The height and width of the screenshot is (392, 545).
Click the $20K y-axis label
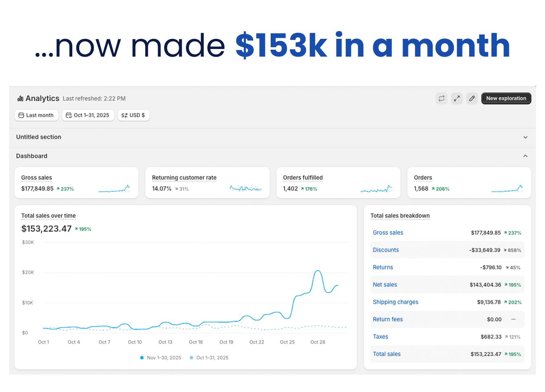[x=28, y=273]
